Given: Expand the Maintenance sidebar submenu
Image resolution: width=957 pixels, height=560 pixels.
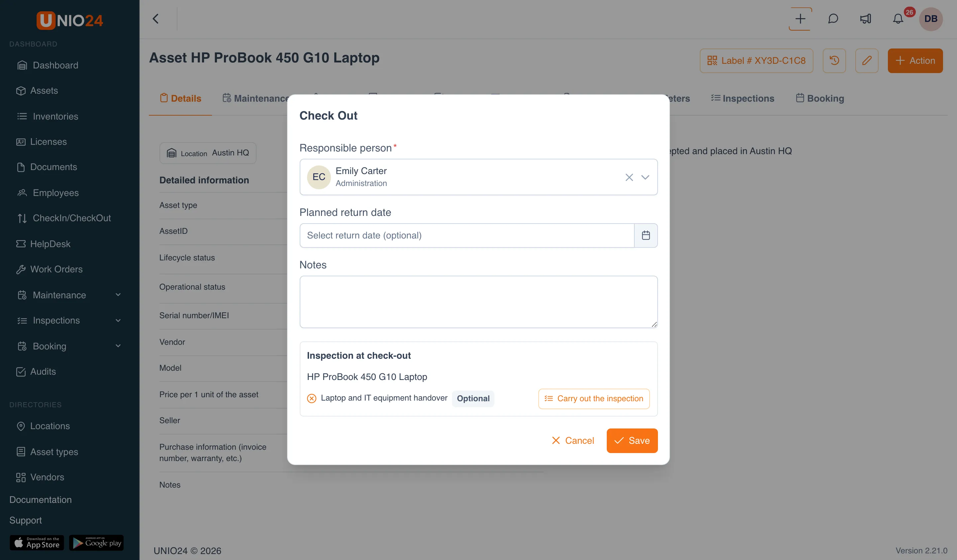Looking at the screenshot, I should pyautogui.click(x=118, y=295).
